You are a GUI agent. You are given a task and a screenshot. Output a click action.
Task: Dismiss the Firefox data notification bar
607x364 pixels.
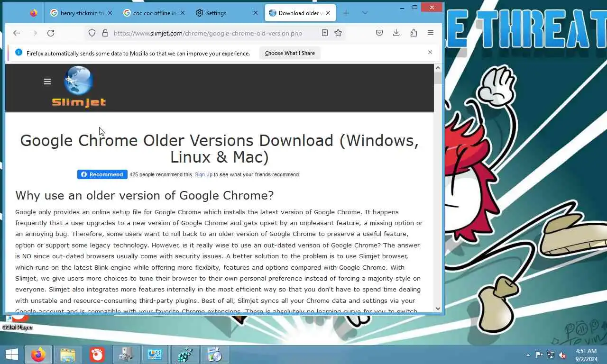tap(430, 52)
